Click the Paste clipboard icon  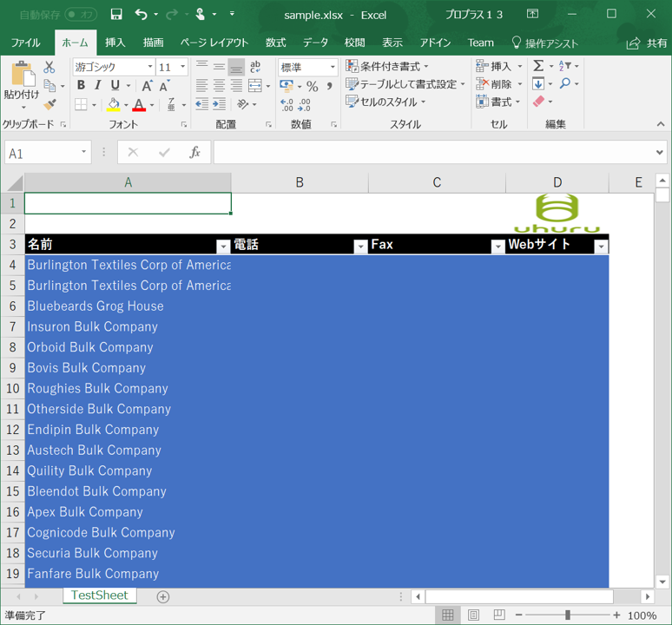point(22,74)
